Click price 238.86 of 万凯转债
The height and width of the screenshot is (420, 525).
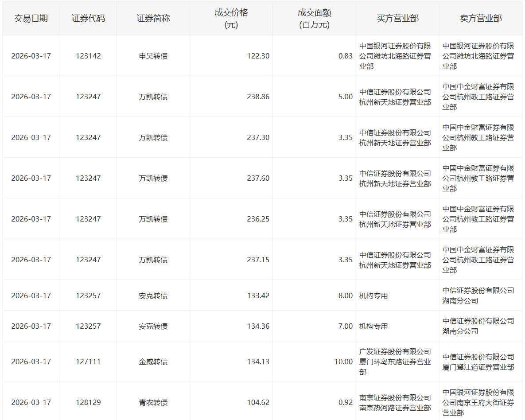click(x=258, y=97)
